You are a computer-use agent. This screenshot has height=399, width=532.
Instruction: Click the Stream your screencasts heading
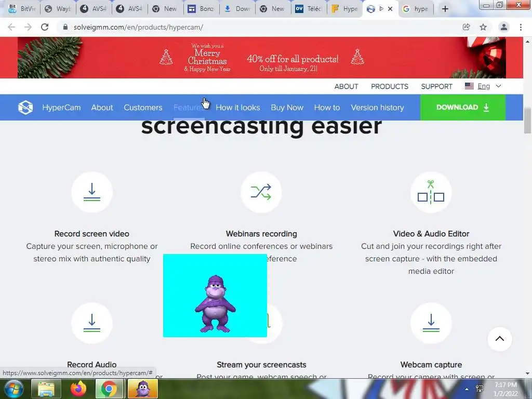(261, 365)
